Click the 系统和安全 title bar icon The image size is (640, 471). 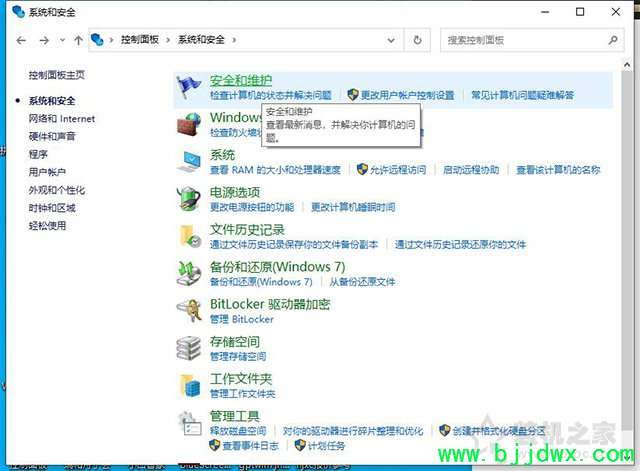[18, 12]
